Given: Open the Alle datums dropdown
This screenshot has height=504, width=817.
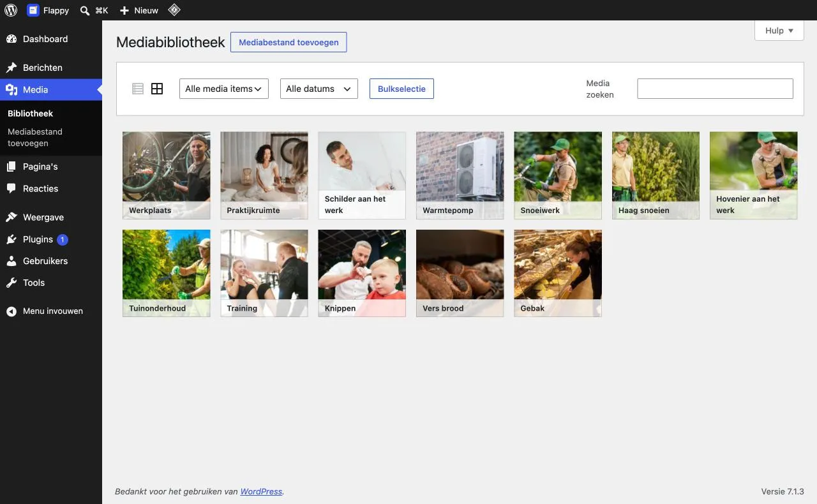Looking at the screenshot, I should (x=319, y=89).
